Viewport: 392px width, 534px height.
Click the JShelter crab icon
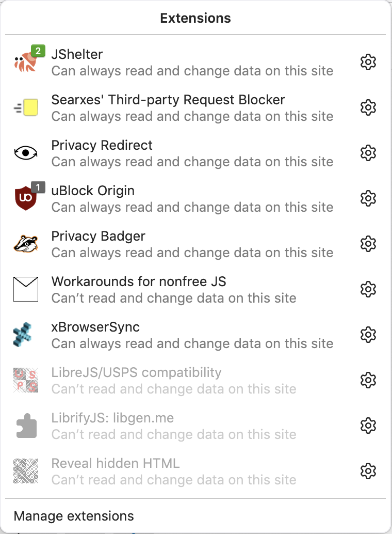point(26,62)
